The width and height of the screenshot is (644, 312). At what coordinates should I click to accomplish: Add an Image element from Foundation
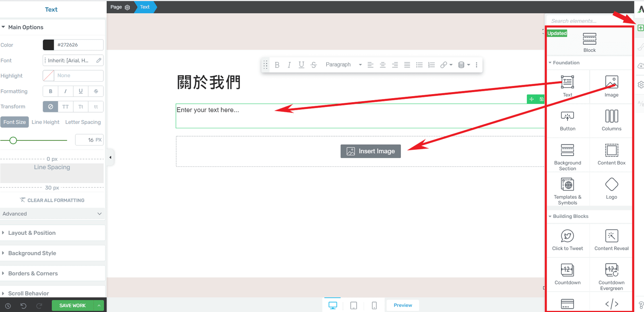tap(611, 86)
